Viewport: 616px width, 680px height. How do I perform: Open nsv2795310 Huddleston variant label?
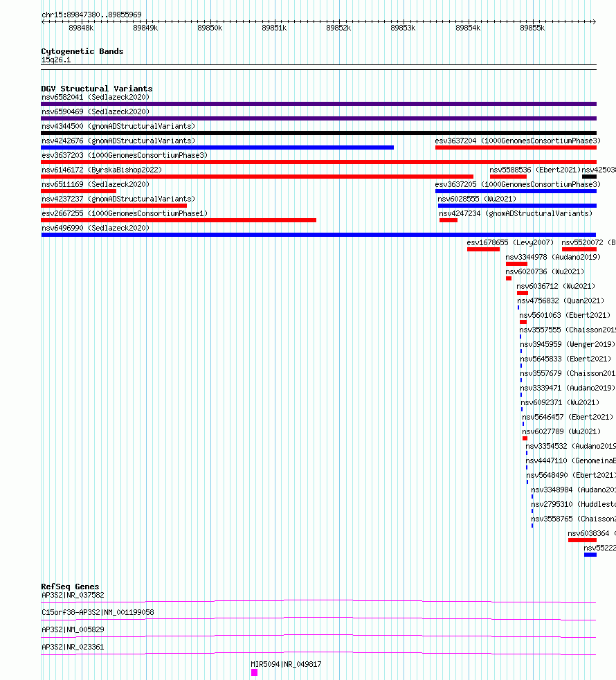click(x=574, y=504)
